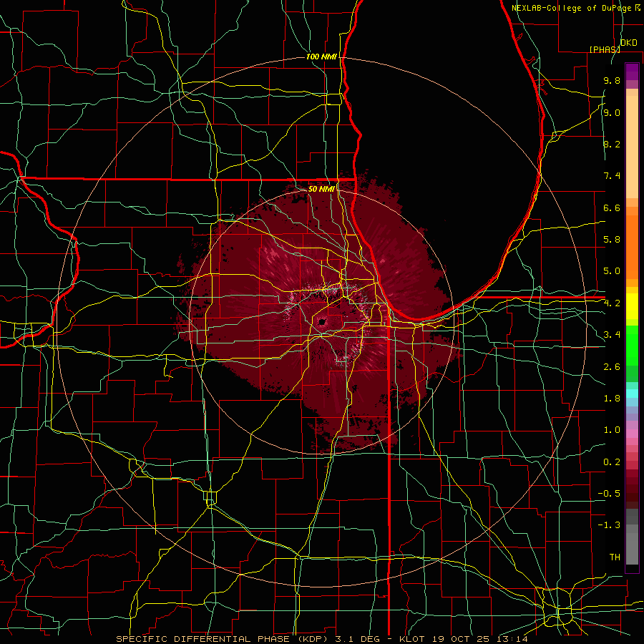The height and width of the screenshot is (644, 644).
Task: Click the -0.5 scale value
Action: tap(609, 494)
